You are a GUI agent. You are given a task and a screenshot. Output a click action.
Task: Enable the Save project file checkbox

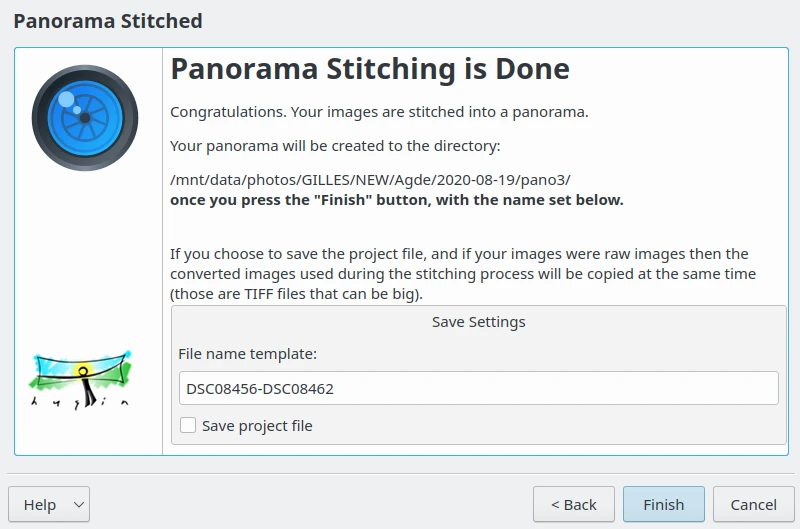click(188, 426)
